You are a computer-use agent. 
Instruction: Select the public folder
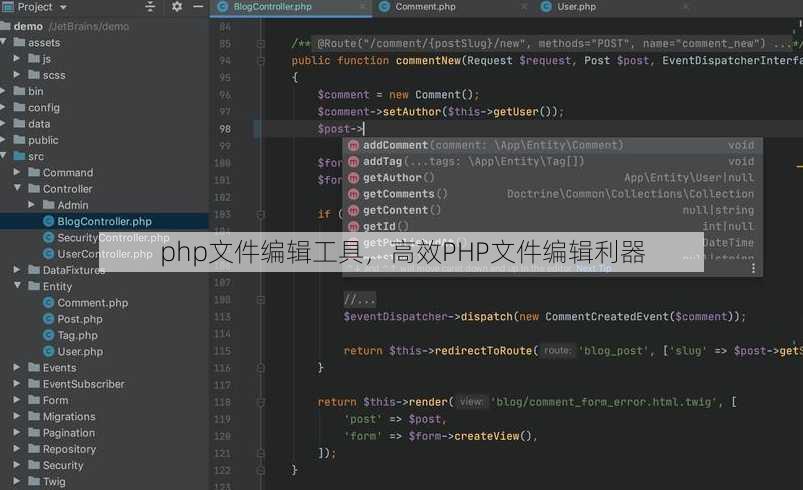coord(43,140)
